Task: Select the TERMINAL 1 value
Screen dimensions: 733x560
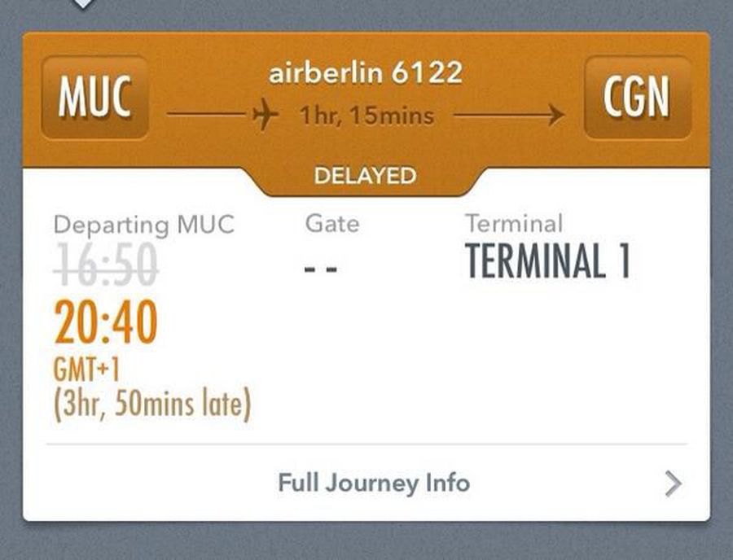Action: 547,262
